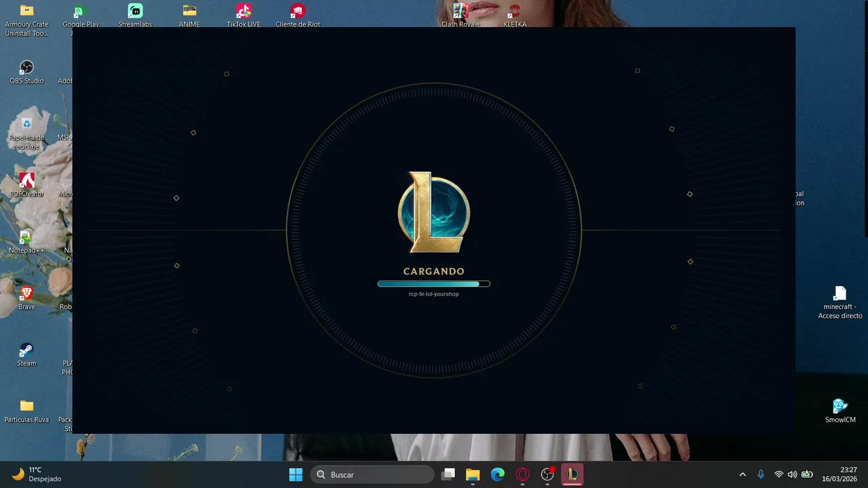Click the microphone tray icon
The width and height of the screenshot is (868, 488).
pos(761,474)
